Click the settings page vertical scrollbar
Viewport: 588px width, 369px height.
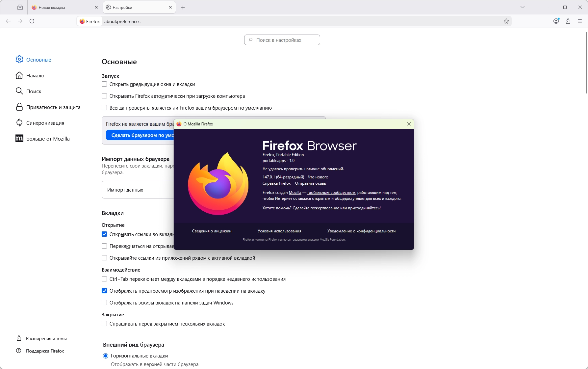[586, 63]
